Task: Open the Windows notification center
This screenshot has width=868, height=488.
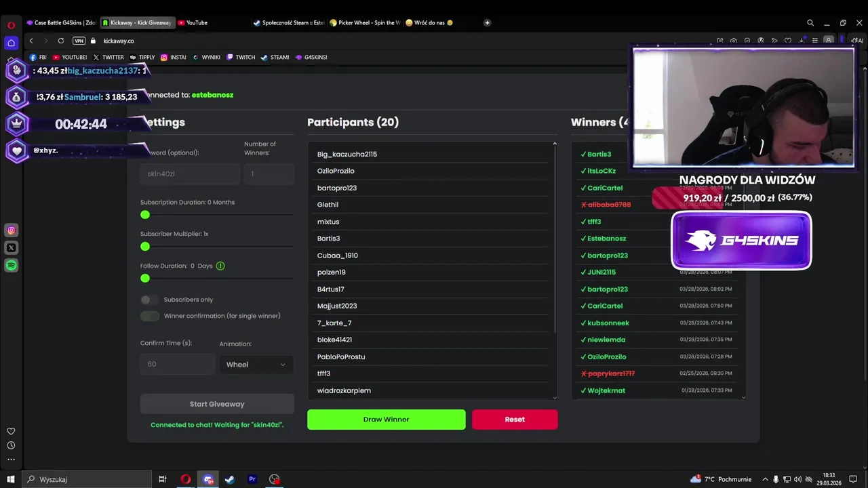Action: [x=854, y=479]
